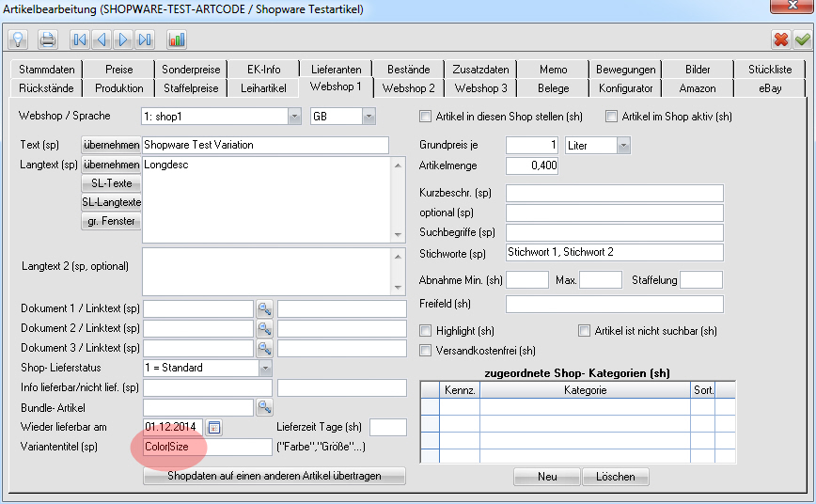This screenshot has width=816, height=504.
Task: Click the Langtext scrollbar up arrow
Action: (x=398, y=165)
